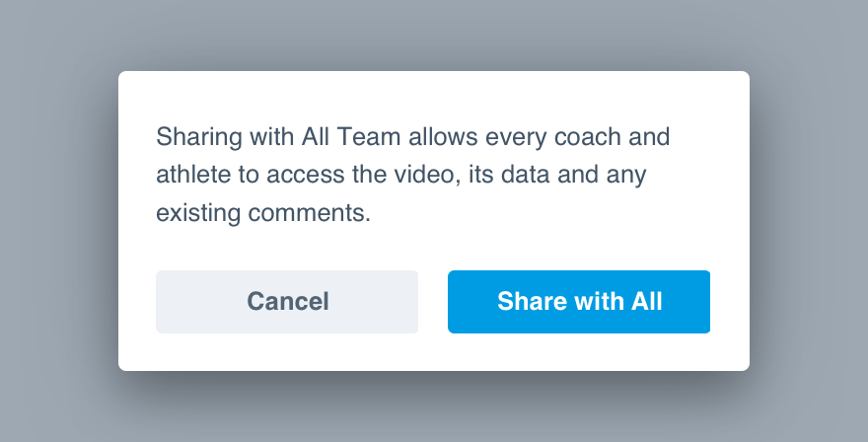Click the phrase "existing comments." in the dialog
This screenshot has width=868, height=442.
coord(263,213)
